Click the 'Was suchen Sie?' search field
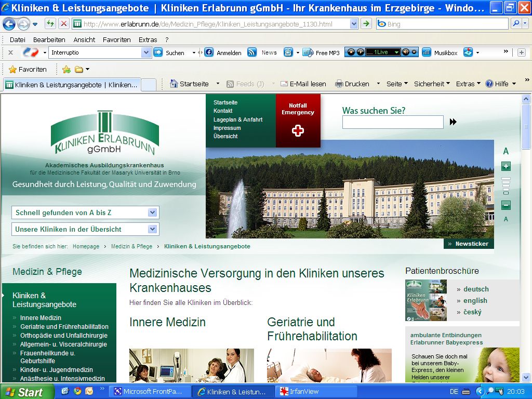 pos(393,122)
